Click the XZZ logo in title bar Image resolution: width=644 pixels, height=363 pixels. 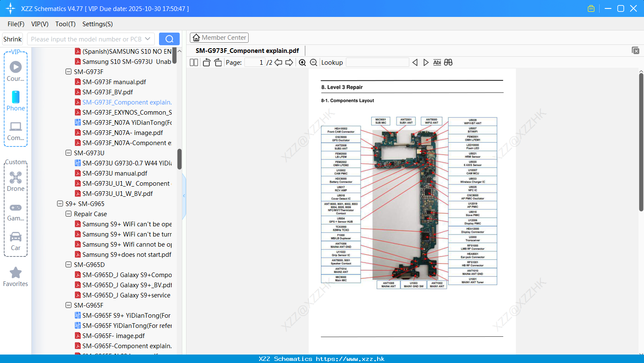[x=11, y=8]
